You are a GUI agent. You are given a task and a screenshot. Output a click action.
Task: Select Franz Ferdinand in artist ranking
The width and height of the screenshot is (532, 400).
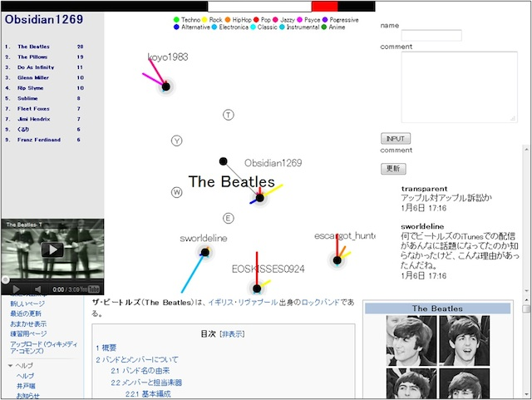(39, 140)
